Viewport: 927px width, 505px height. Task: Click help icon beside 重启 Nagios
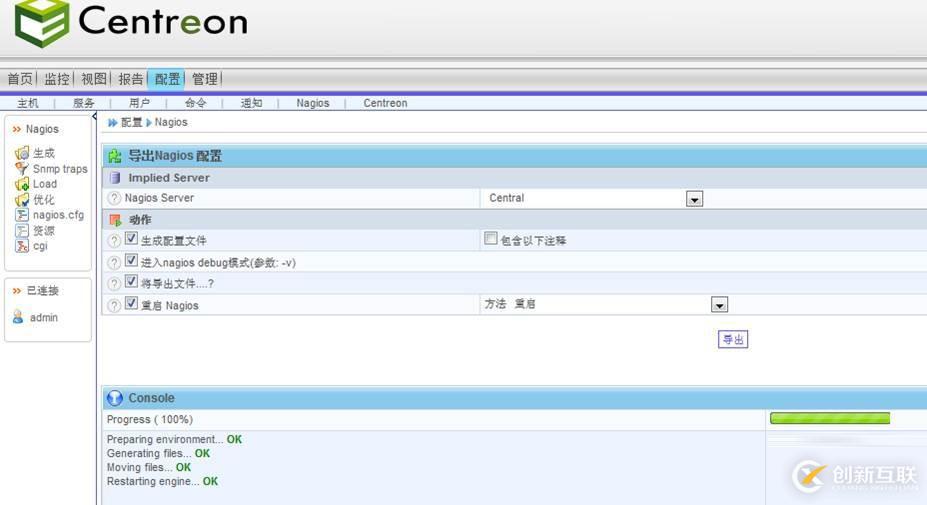pos(114,305)
